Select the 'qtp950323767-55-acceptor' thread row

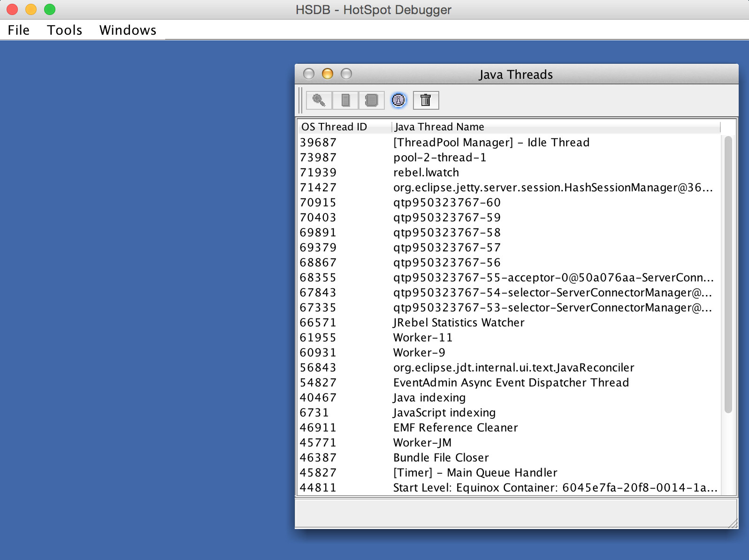point(510,278)
